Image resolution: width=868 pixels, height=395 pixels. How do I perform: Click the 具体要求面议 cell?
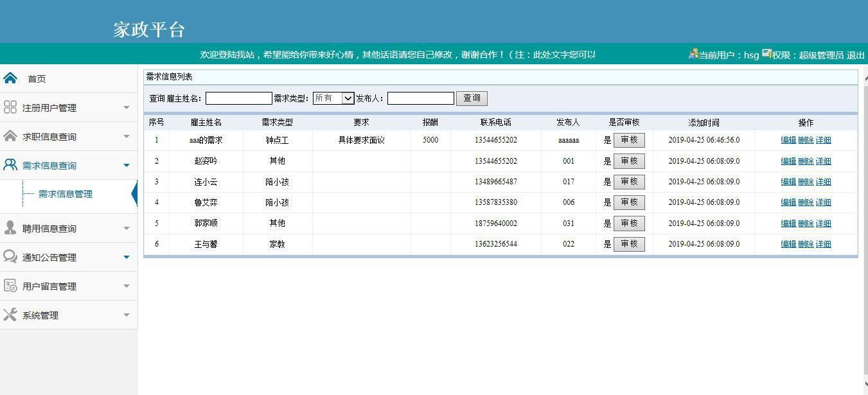[x=362, y=140]
